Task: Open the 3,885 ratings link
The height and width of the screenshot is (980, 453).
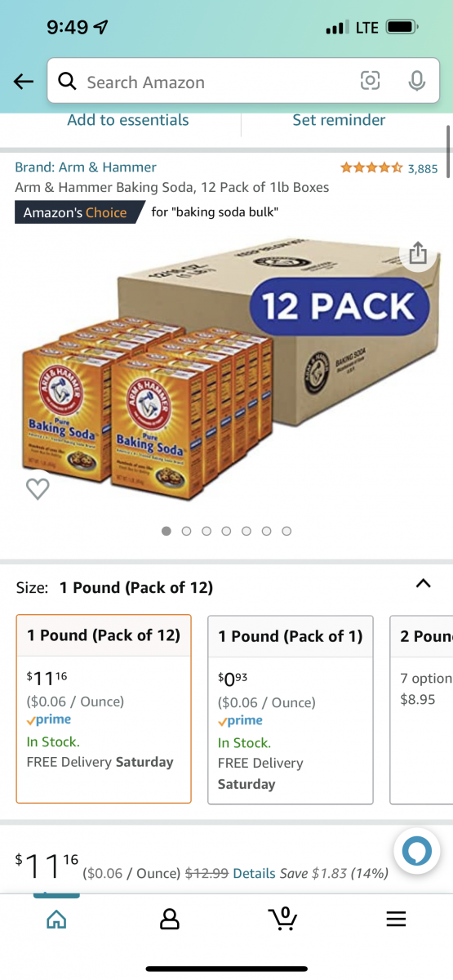Action: pyautogui.click(x=423, y=169)
